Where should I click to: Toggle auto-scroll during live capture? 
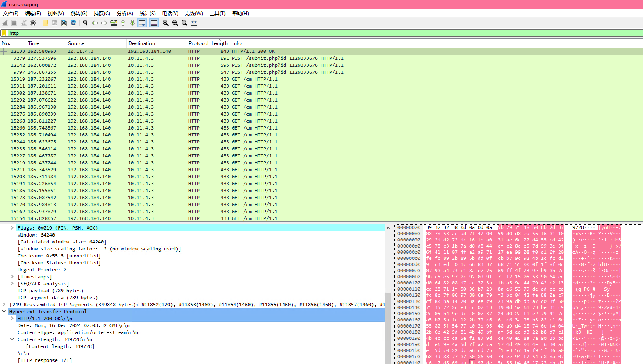tap(142, 23)
